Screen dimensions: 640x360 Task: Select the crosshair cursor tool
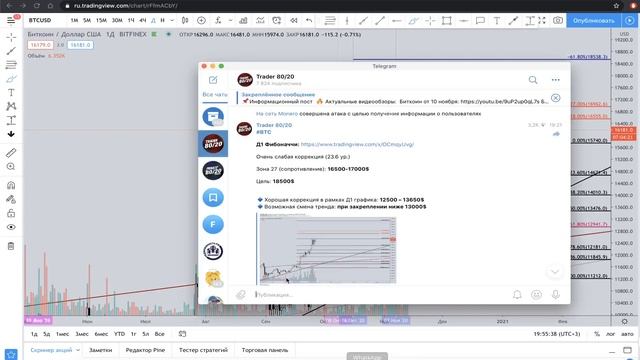(x=11, y=37)
